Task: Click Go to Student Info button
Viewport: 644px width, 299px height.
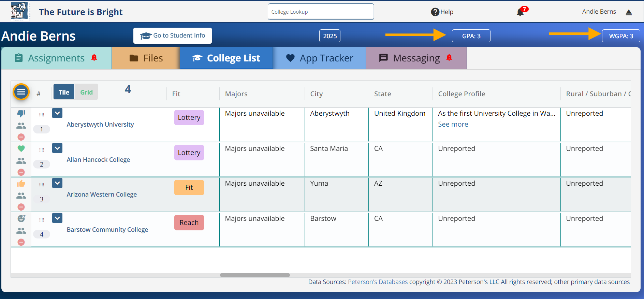Action: 173,35
